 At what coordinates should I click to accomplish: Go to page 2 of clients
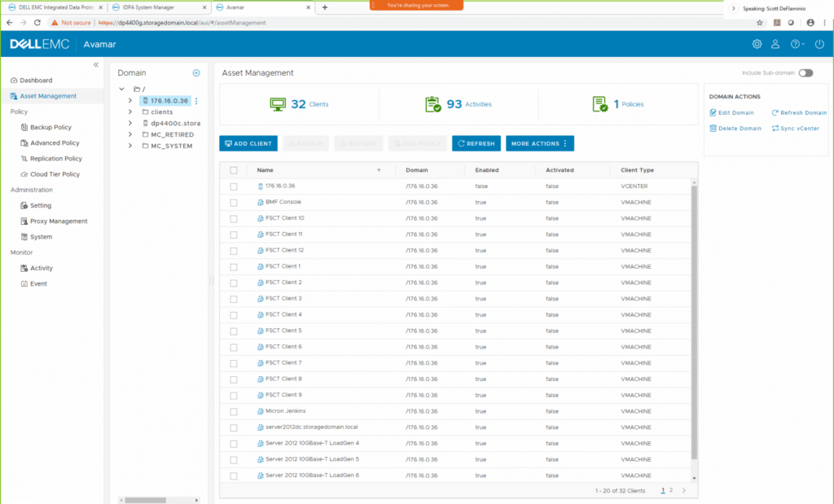coord(671,491)
